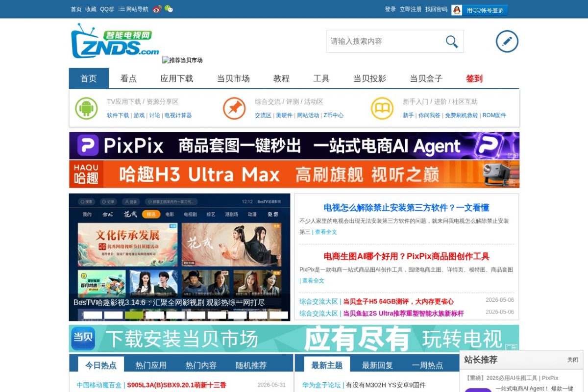Switch to the 热门应用 tab
Screen dimensions: 588x392
pos(151,365)
